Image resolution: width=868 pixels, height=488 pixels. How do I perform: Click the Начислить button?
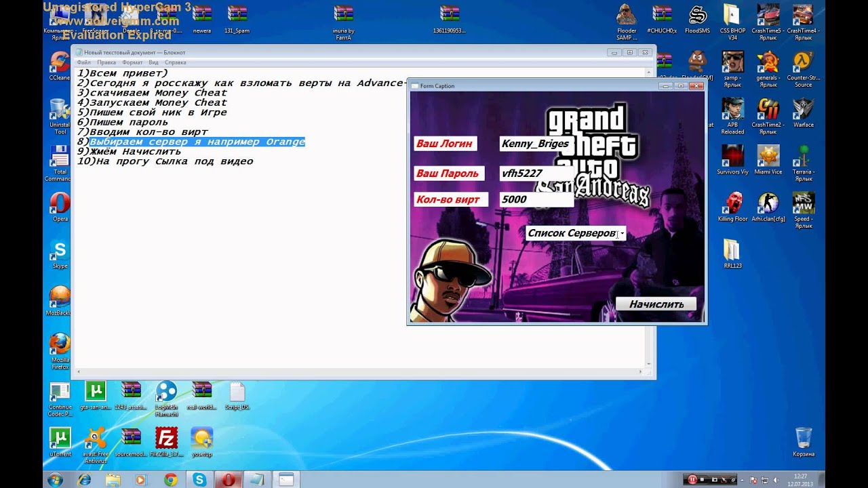(x=656, y=304)
